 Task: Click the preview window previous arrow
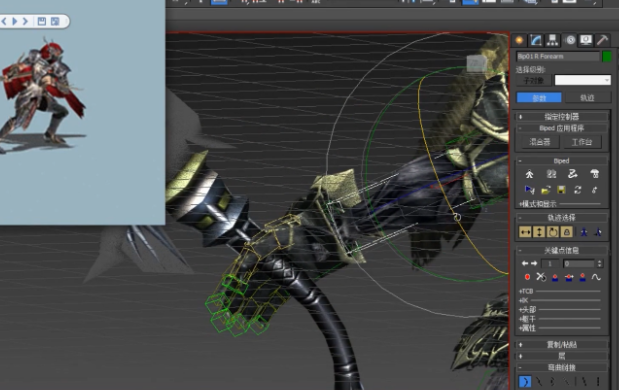(4, 21)
